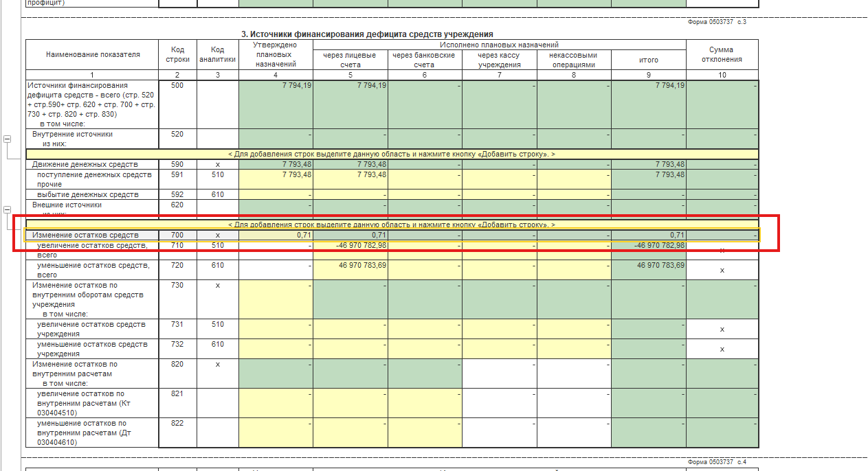Click the Форма 0503737 с.4 label

click(717, 461)
